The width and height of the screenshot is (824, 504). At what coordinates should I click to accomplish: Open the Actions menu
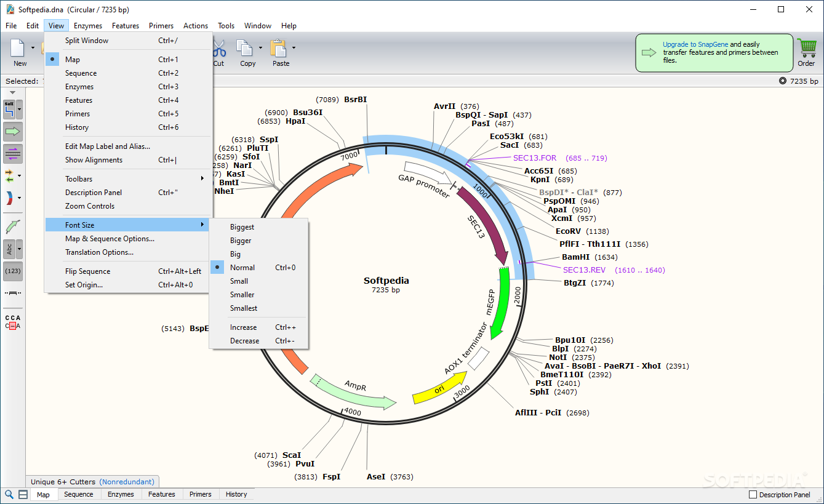point(196,26)
